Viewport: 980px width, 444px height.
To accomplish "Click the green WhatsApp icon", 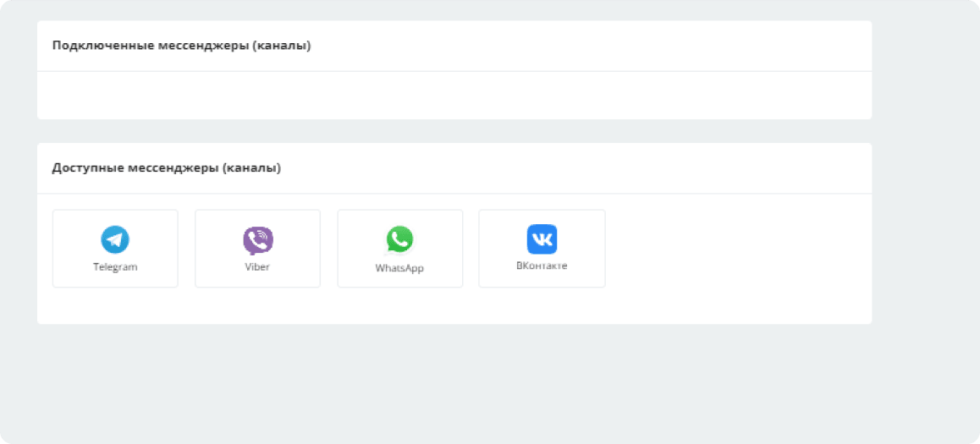I will coord(400,240).
